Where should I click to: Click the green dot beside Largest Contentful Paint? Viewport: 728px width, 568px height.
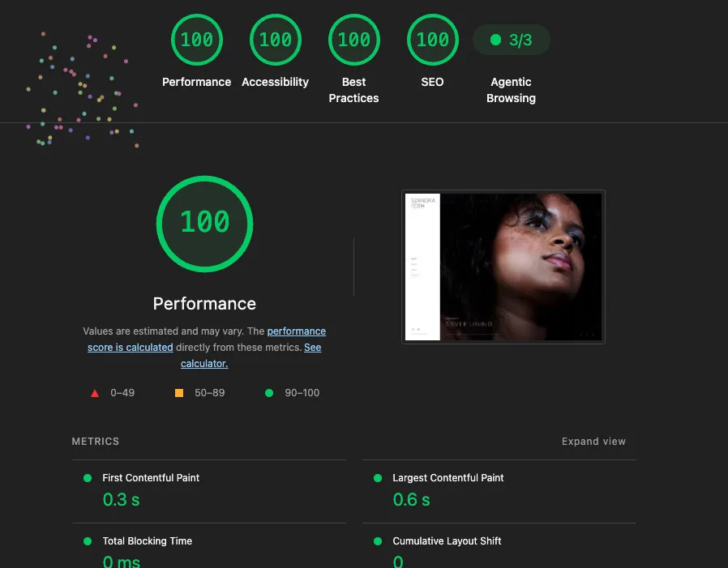378,478
